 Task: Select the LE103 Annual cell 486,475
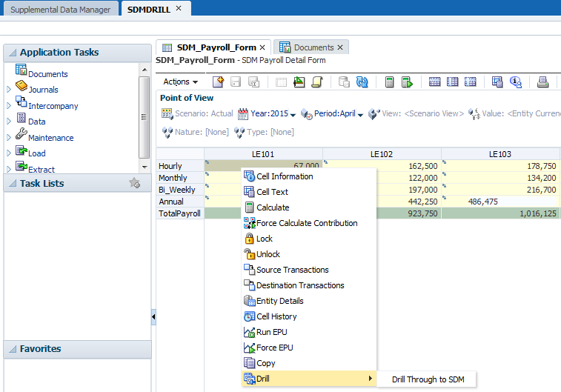[500, 202]
